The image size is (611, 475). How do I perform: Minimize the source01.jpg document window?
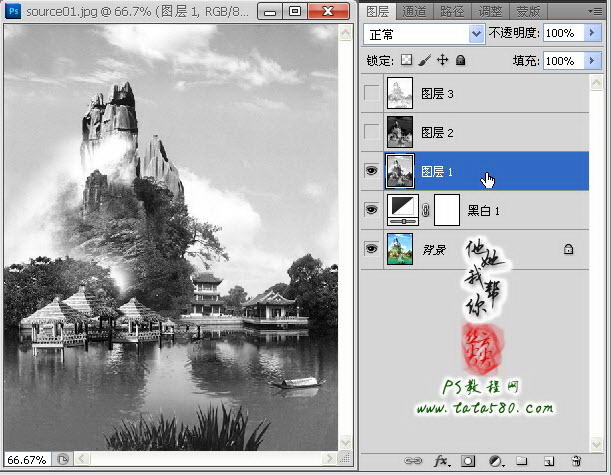(x=270, y=12)
